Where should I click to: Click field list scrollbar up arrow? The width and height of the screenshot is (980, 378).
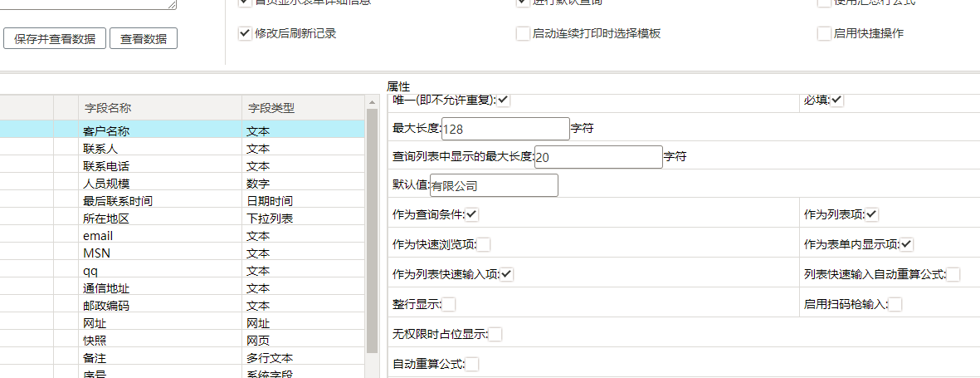click(x=373, y=102)
